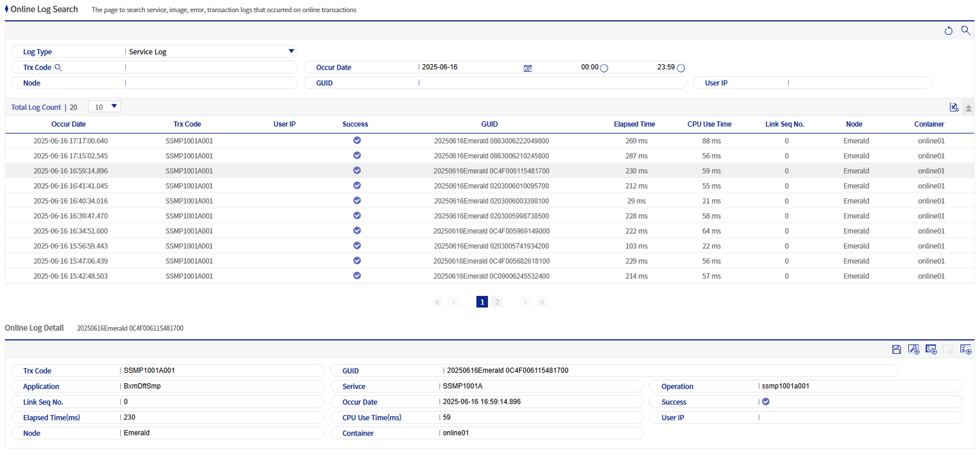Sort results by the Elapsed Time column header

click(x=634, y=124)
